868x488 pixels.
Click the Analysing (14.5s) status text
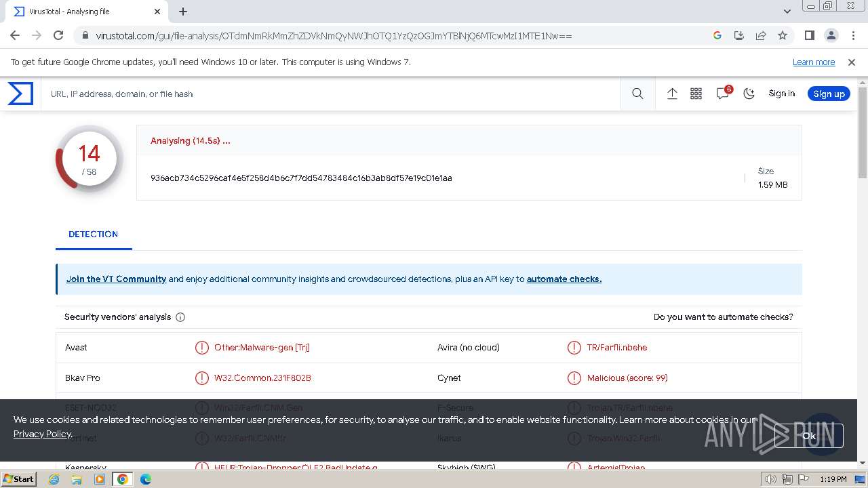[190, 141]
